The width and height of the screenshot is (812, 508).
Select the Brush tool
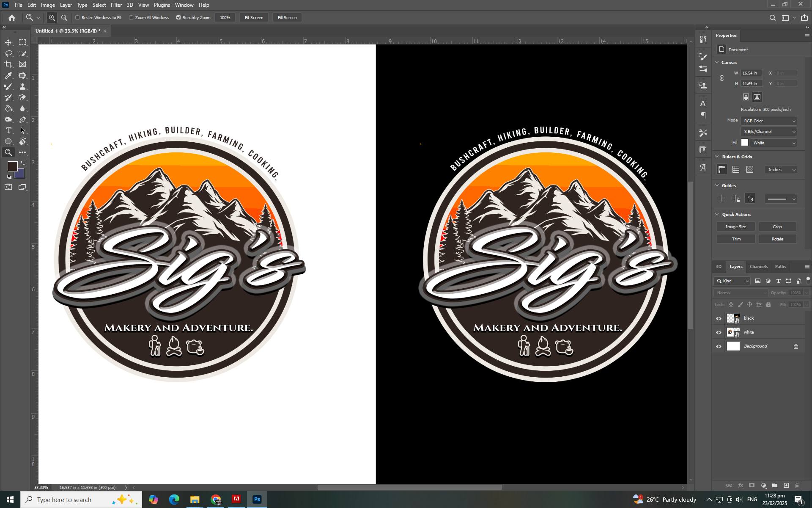(x=8, y=86)
